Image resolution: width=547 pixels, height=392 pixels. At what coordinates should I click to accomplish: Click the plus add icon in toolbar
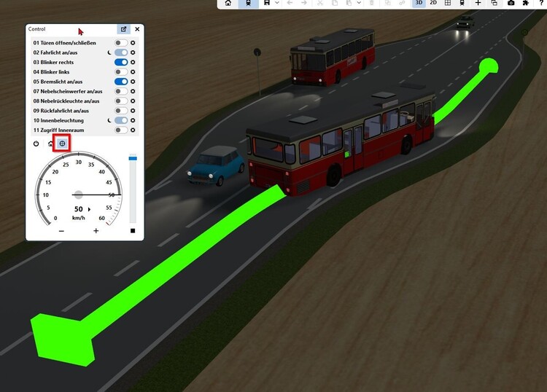click(478, 3)
